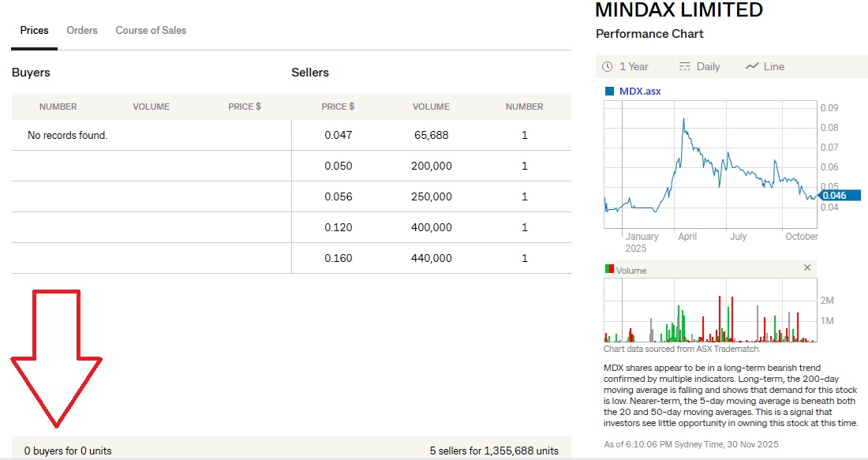Click the blue MDX.asx legend swatch
The width and height of the screenshot is (868, 460).
609,91
